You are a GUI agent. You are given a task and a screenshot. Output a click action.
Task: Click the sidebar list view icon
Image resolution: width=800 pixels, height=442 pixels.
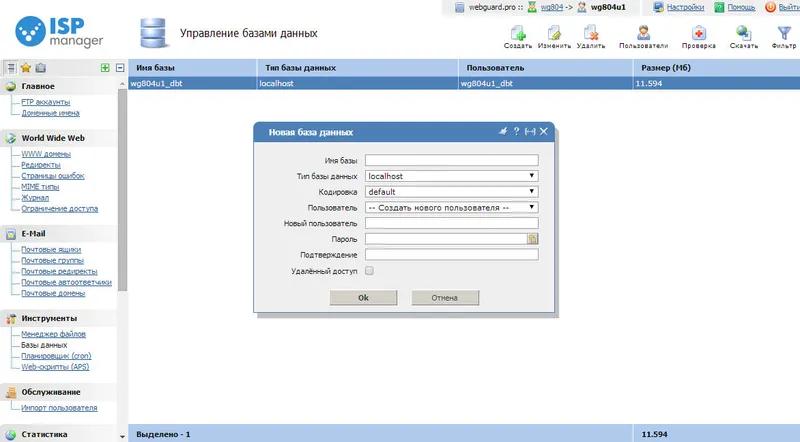11,67
